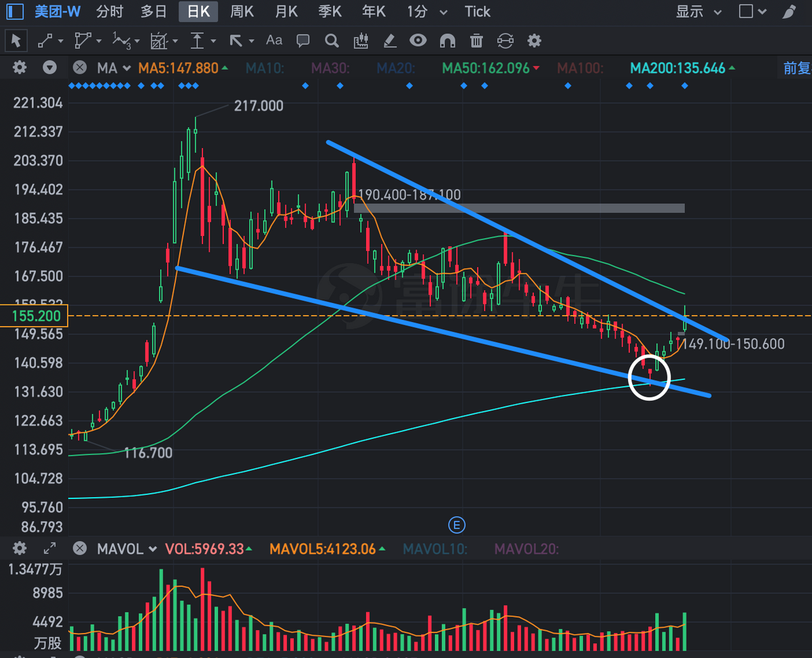Toggle the dimmed MA10 line

click(265, 68)
